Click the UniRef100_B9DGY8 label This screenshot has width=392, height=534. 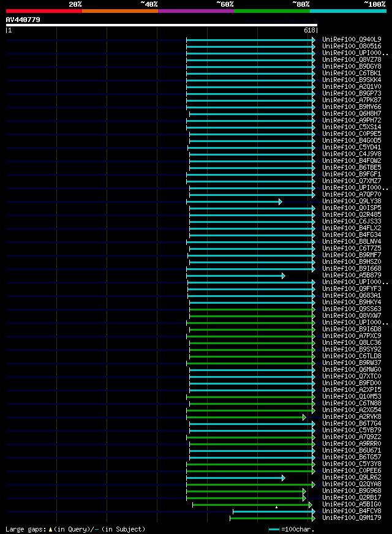click(x=352, y=66)
